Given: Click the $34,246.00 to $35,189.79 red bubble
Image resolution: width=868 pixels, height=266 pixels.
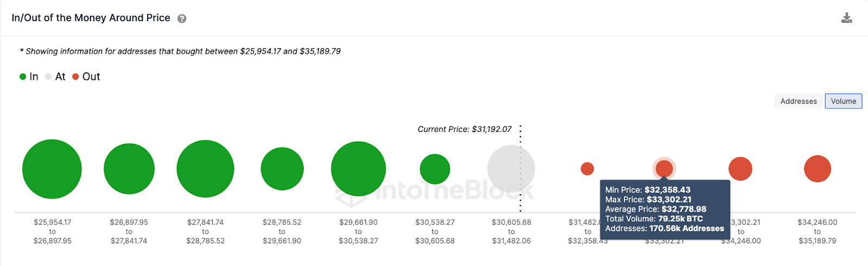Looking at the screenshot, I should pos(818,169).
